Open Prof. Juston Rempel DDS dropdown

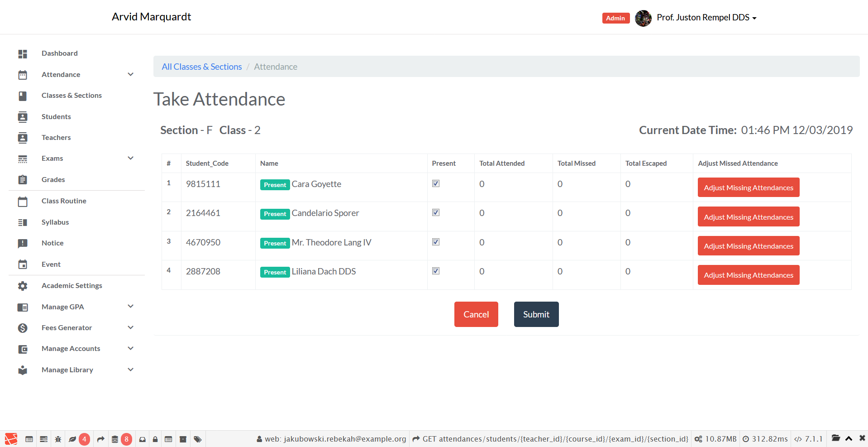coord(706,18)
